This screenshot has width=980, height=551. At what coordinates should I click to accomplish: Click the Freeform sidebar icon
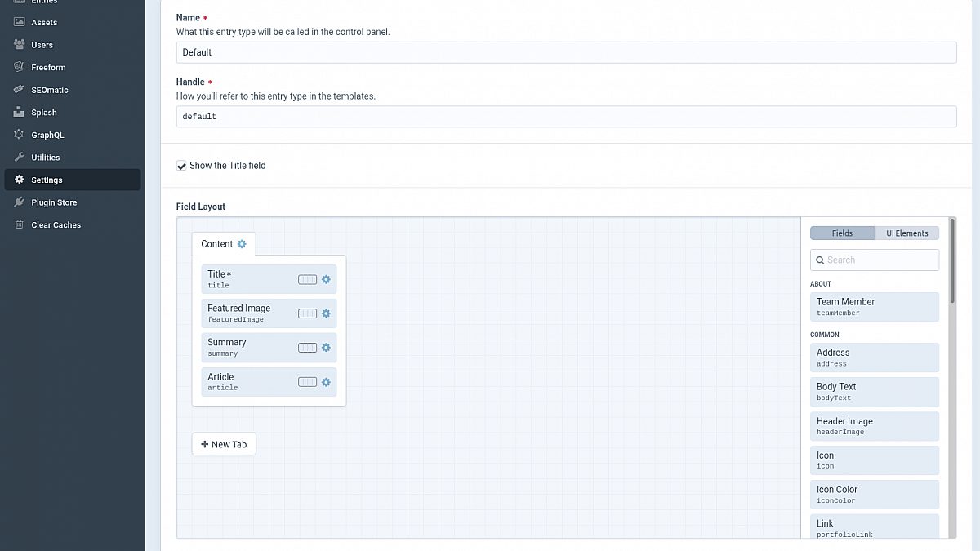[19, 67]
